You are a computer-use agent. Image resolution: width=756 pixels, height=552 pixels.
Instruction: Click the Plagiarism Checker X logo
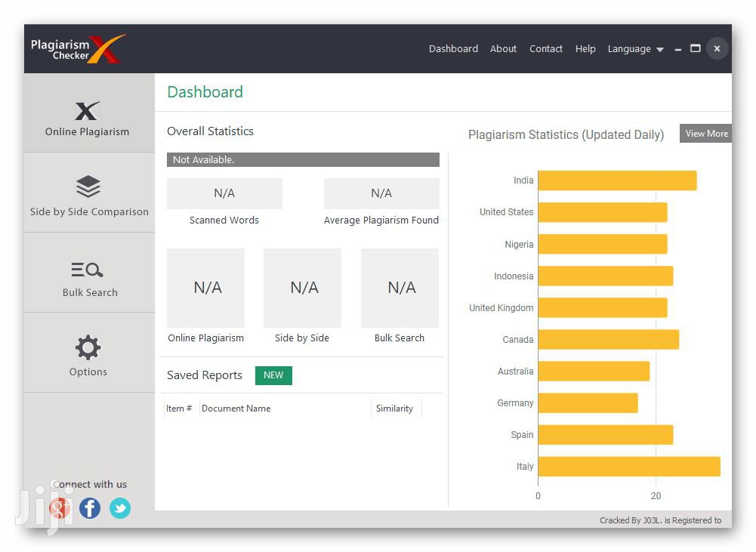78,48
